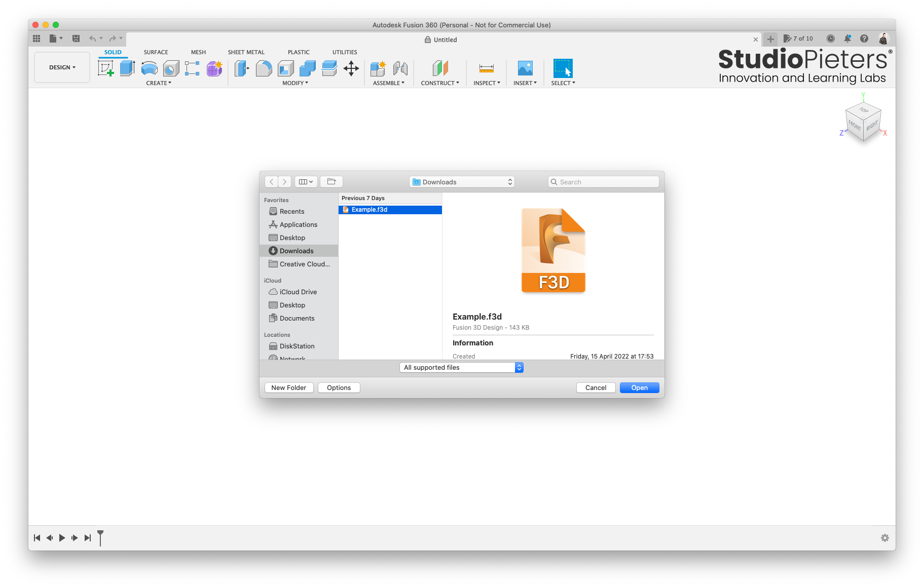Click the new design tab plus icon
This screenshot has width=924, height=588.
(770, 39)
